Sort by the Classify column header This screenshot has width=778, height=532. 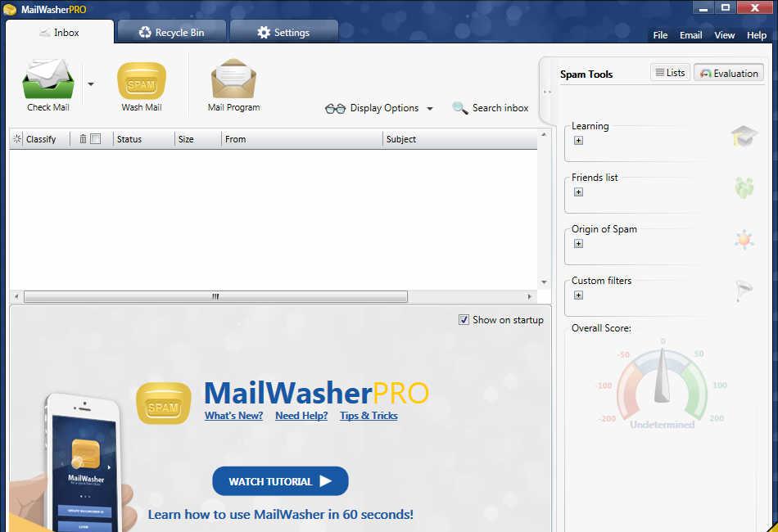[41, 139]
